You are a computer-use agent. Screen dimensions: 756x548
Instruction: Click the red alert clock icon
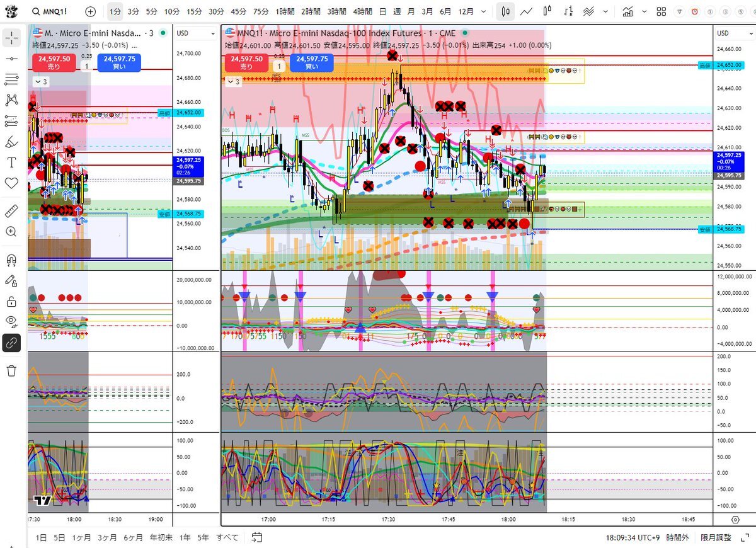coord(695,11)
